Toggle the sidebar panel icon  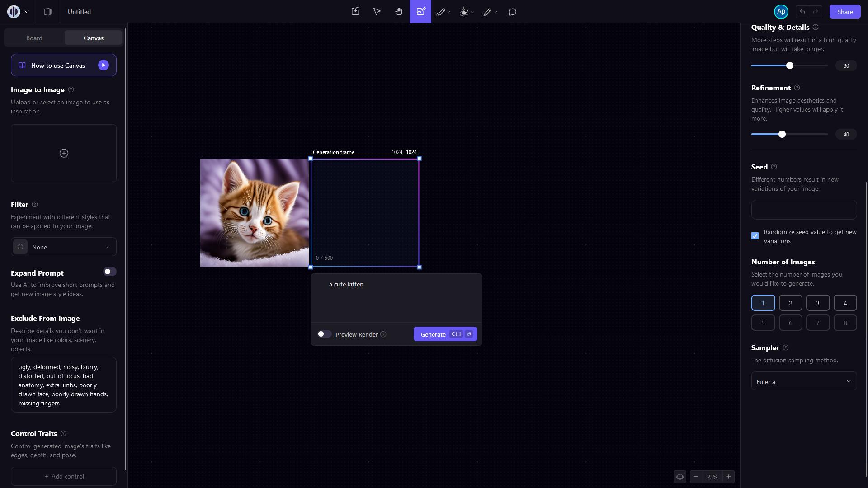click(x=47, y=12)
